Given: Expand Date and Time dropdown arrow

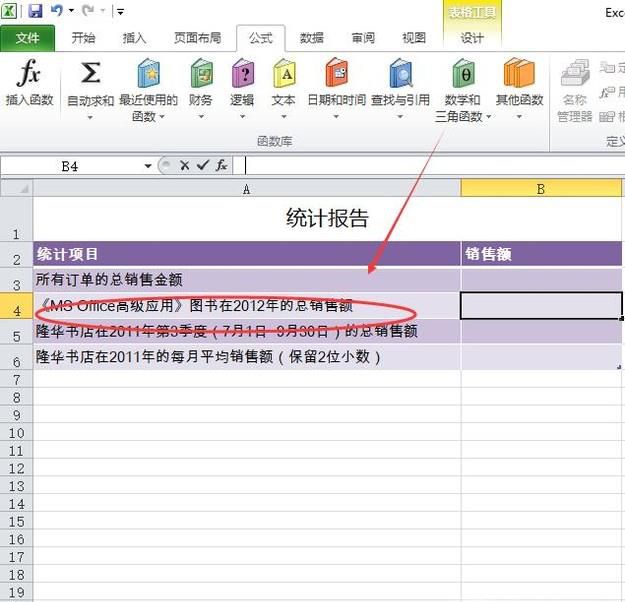Looking at the screenshot, I should pos(336,117).
